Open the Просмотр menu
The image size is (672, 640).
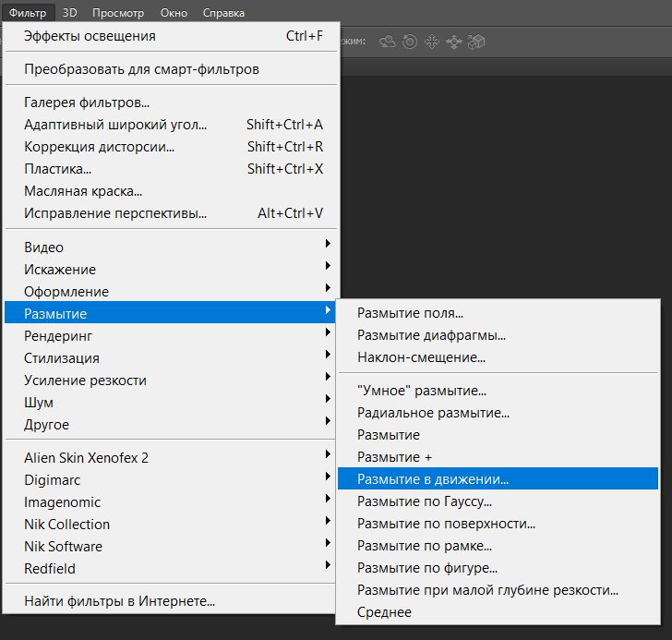118,13
